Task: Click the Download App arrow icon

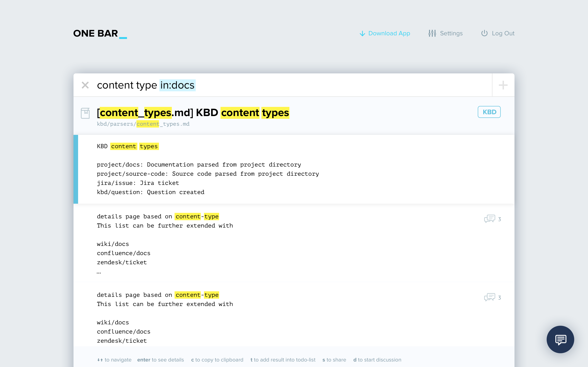Action: (x=362, y=33)
